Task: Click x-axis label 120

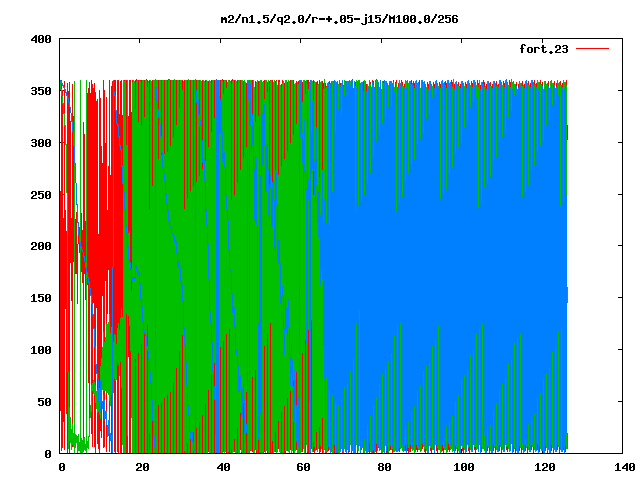Action: [545, 467]
